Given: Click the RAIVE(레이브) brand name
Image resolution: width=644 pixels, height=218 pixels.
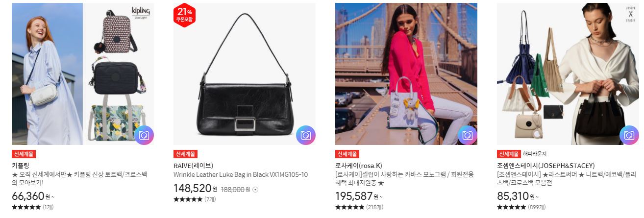Looking at the screenshot, I should click(194, 166).
